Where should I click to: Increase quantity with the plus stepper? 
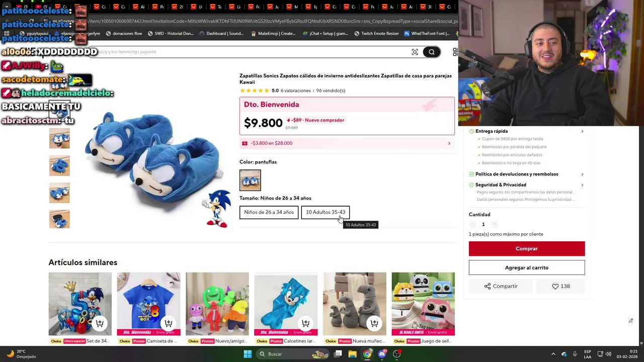click(x=494, y=224)
